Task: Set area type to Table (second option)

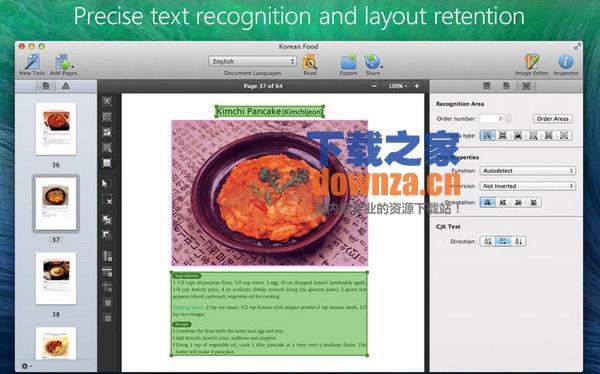Action: coord(503,136)
